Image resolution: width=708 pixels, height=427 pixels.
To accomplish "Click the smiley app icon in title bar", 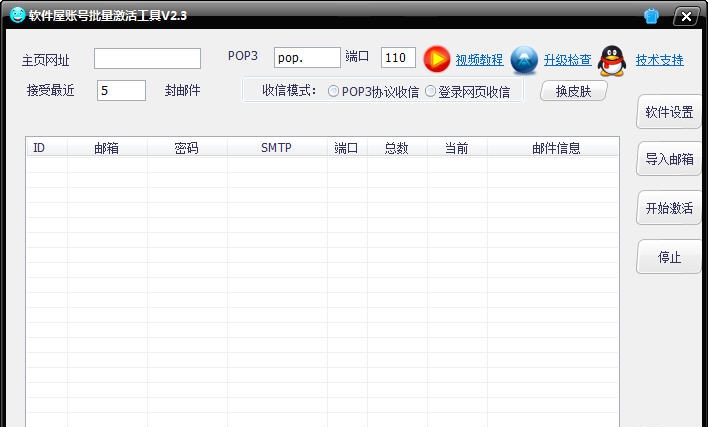I will [18, 15].
